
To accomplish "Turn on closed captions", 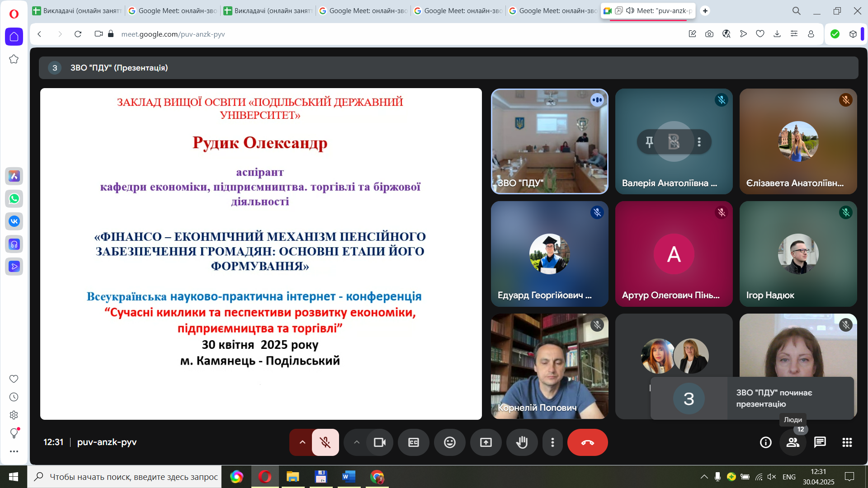I will [x=413, y=442].
